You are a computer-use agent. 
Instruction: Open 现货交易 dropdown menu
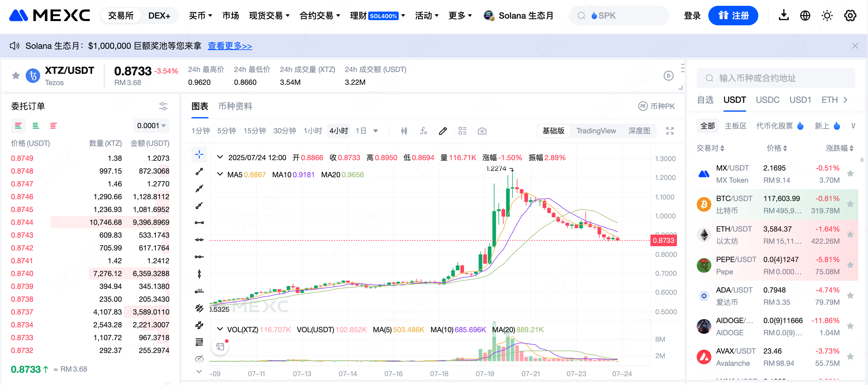tap(269, 16)
